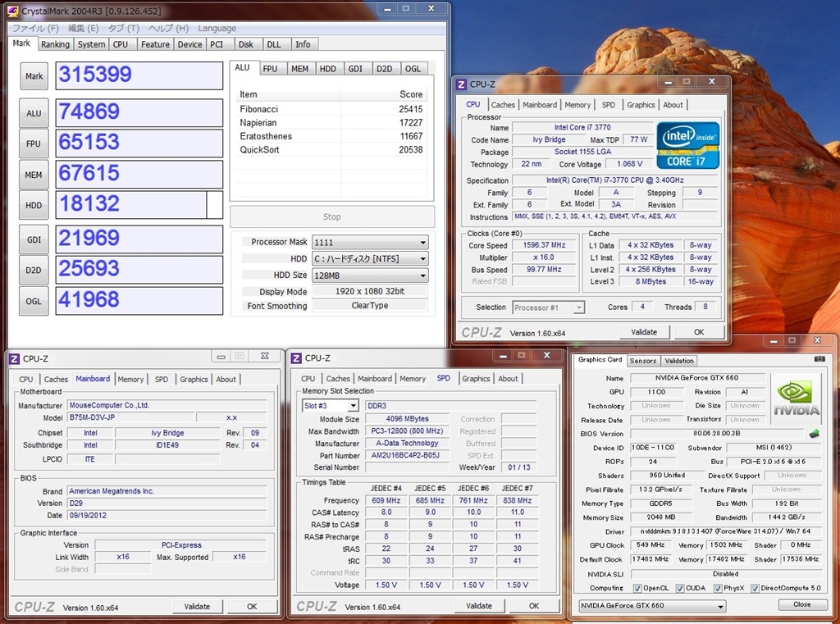Viewport: 840px width, 624px height.
Task: Click the Z icon of the CPU-Z Mainboard window
Action: pos(15,358)
